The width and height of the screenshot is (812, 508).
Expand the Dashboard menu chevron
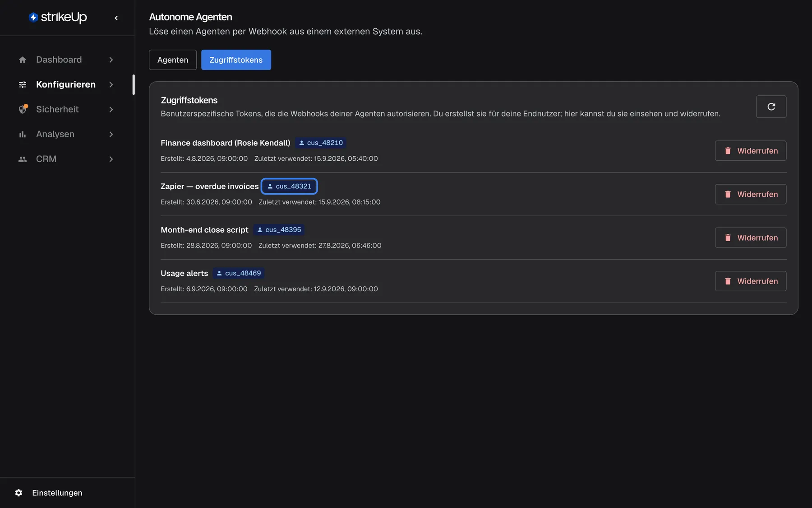point(111,60)
